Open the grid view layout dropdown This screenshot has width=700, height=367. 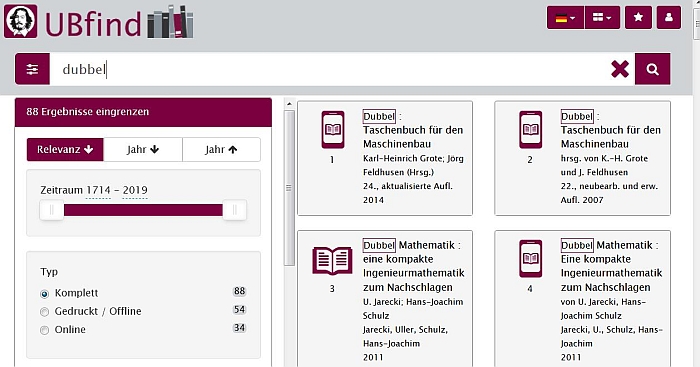click(602, 17)
